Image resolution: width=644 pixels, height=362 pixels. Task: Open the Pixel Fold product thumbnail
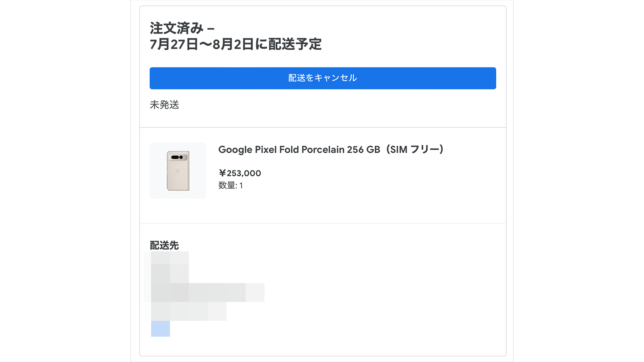tap(178, 170)
